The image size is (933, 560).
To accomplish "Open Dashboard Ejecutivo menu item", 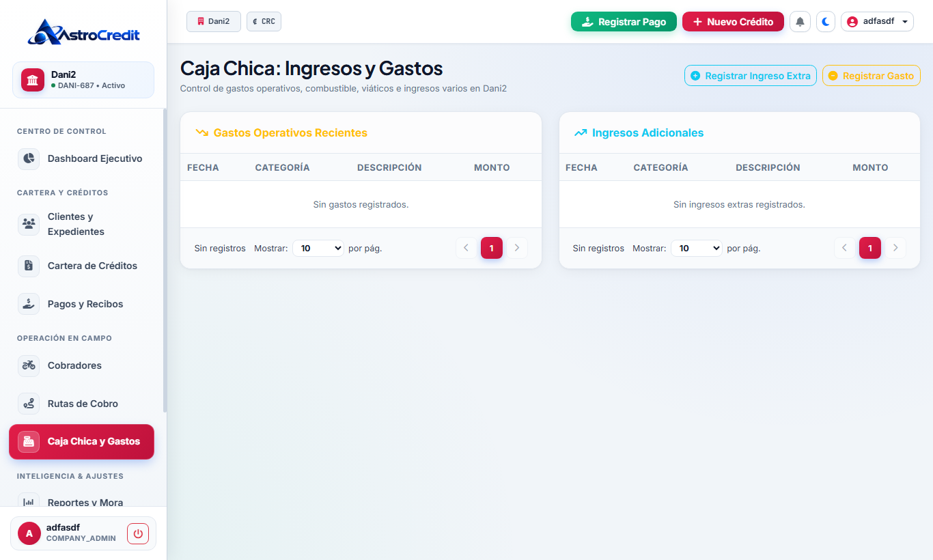I will click(81, 158).
